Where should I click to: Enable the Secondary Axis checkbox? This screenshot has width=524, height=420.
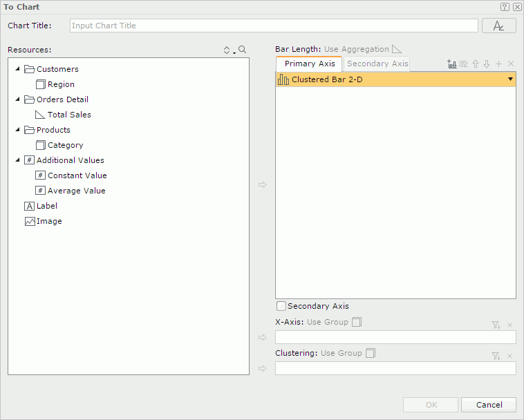(x=281, y=306)
